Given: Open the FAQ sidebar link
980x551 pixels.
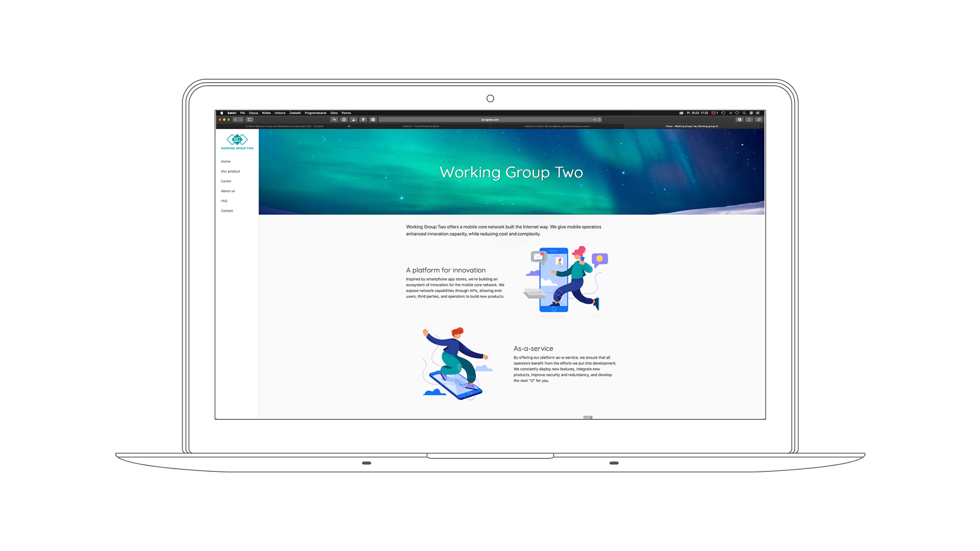Looking at the screenshot, I should pyautogui.click(x=224, y=201).
